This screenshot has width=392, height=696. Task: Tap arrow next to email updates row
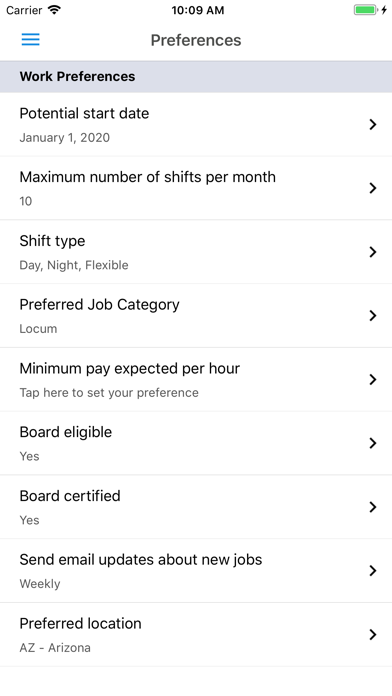tap(373, 570)
